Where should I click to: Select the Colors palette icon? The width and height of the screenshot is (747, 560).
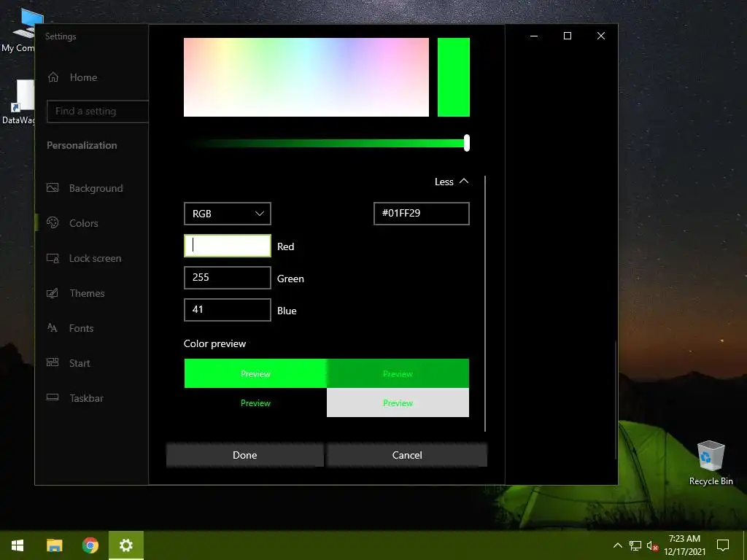[x=53, y=222]
